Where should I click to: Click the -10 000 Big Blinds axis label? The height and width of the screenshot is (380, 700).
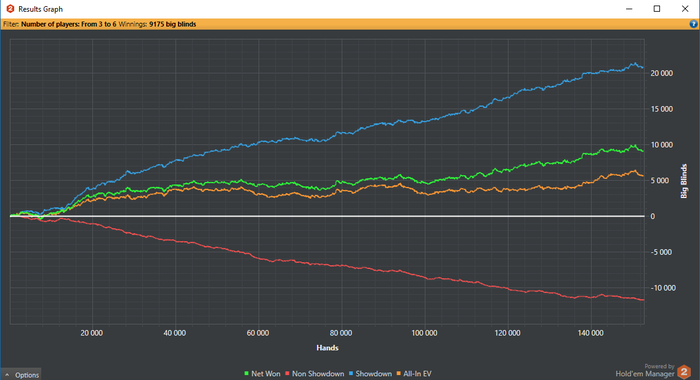(x=663, y=288)
